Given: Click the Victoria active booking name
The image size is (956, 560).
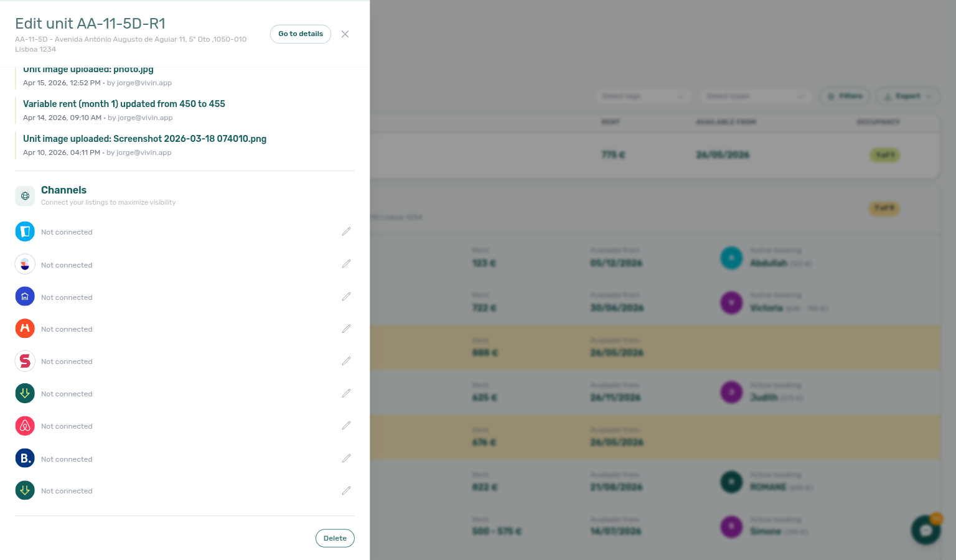Looking at the screenshot, I should (x=767, y=308).
